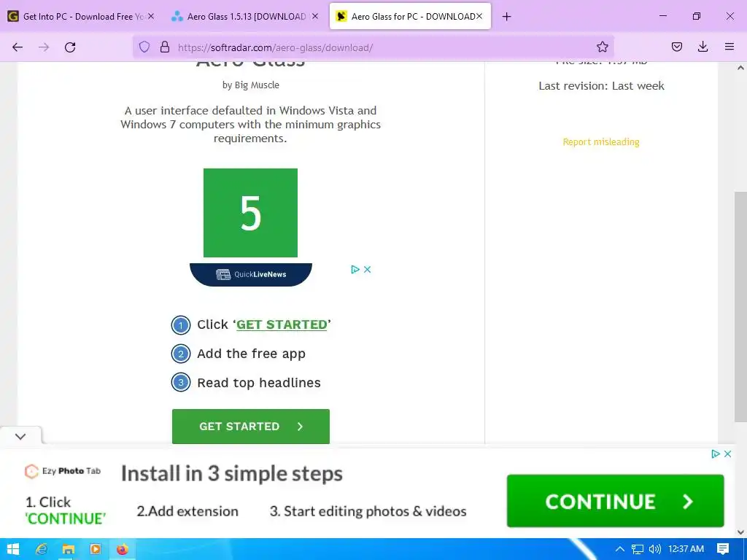Launch Internet Explorer from the taskbar
The image size is (747, 560).
pos(42,549)
